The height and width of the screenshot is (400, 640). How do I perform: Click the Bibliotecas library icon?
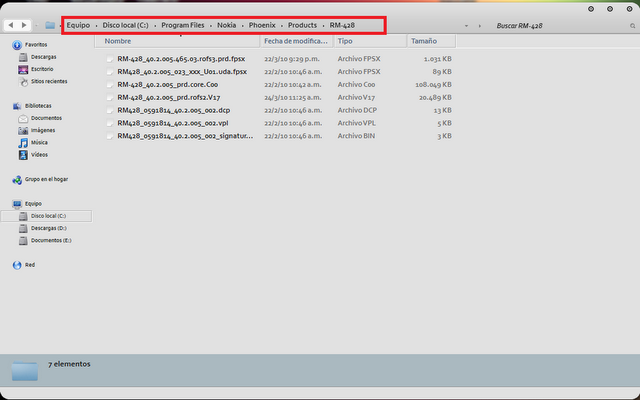point(17,106)
